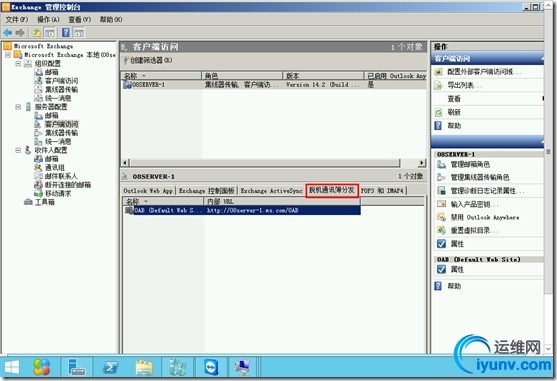
Task: Open the 查看(V) menu
Action: 80,20
